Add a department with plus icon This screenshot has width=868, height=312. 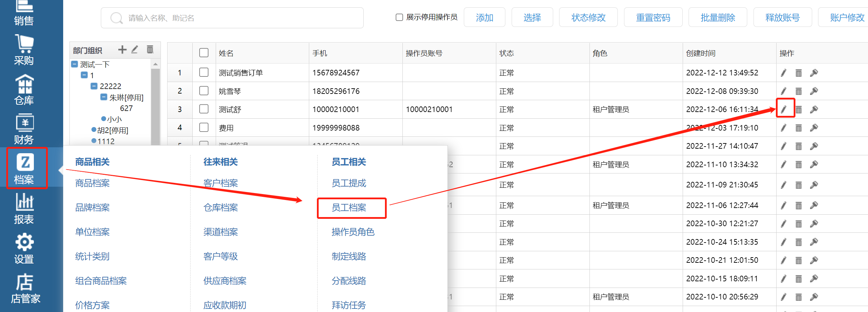[x=122, y=50]
